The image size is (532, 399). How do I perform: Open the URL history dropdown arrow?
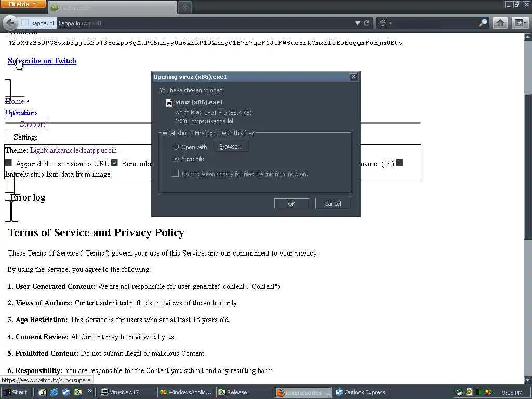coord(357,23)
